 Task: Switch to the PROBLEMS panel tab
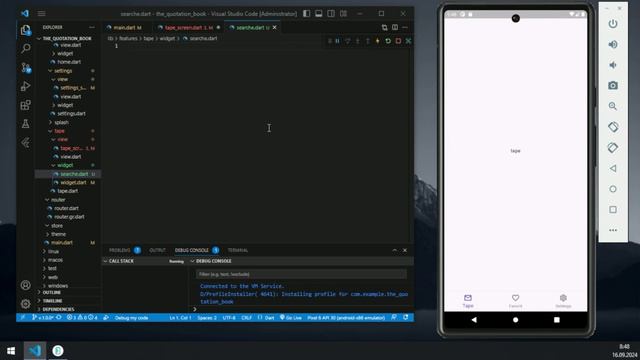click(120, 250)
